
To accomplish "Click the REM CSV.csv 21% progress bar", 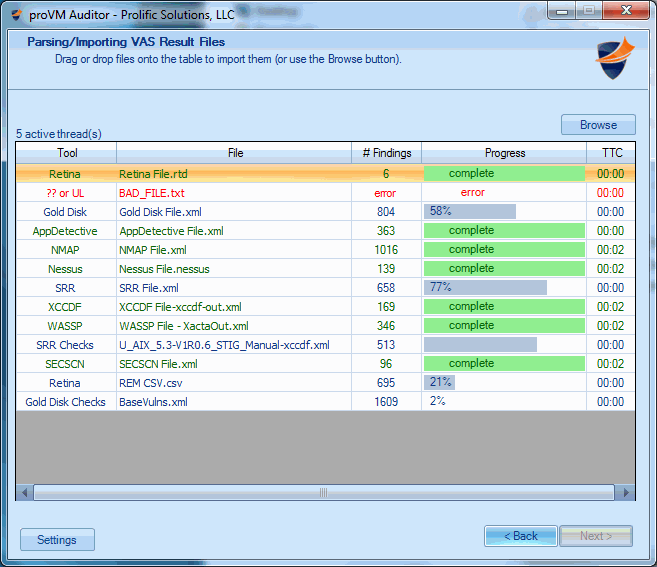I will (x=439, y=382).
